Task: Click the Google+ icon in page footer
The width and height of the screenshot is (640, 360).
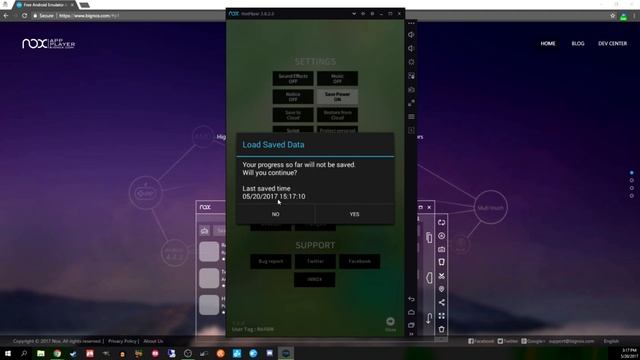Action: [x=524, y=341]
